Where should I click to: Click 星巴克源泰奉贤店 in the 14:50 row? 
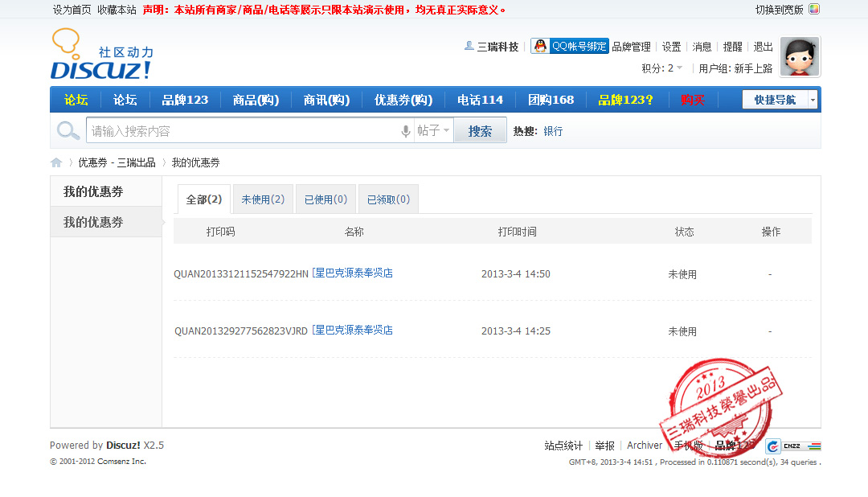pyautogui.click(x=353, y=273)
